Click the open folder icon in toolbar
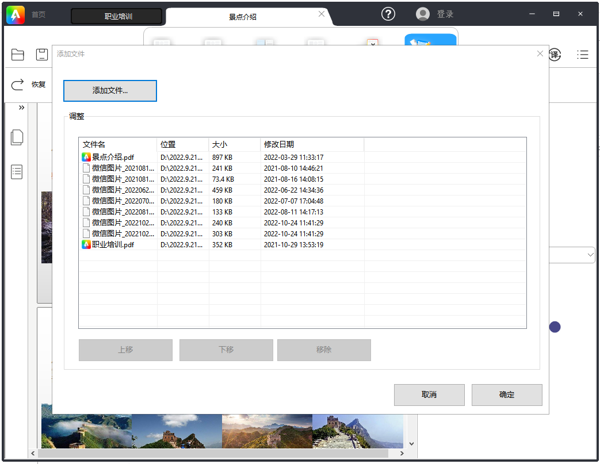 point(17,55)
